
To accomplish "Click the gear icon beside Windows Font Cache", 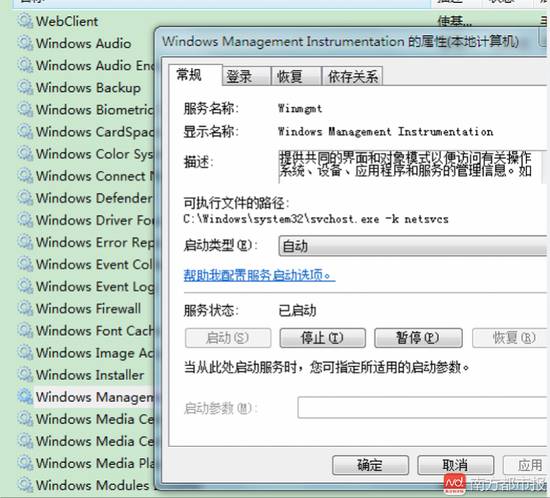I will tap(25, 330).
